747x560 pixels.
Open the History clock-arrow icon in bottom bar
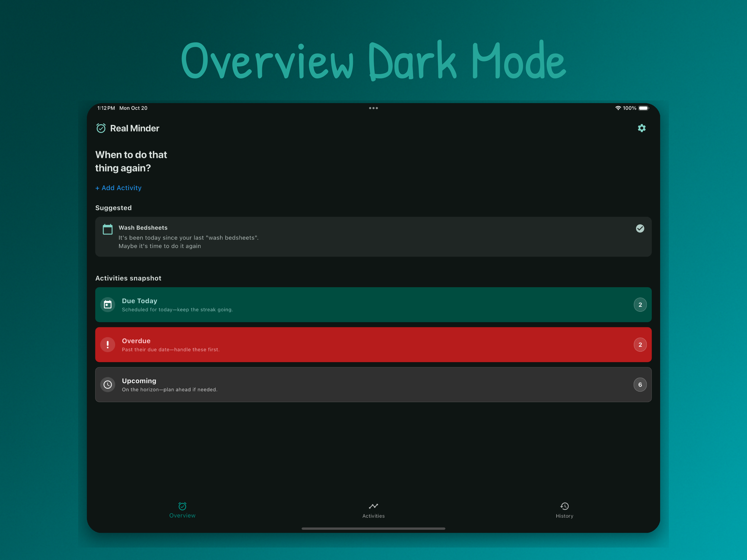[x=564, y=506]
